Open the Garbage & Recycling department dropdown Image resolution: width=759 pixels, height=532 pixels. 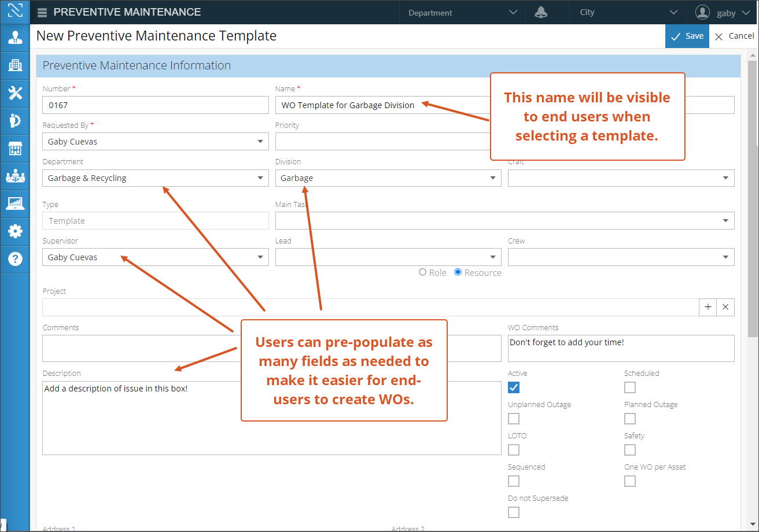[x=156, y=178]
